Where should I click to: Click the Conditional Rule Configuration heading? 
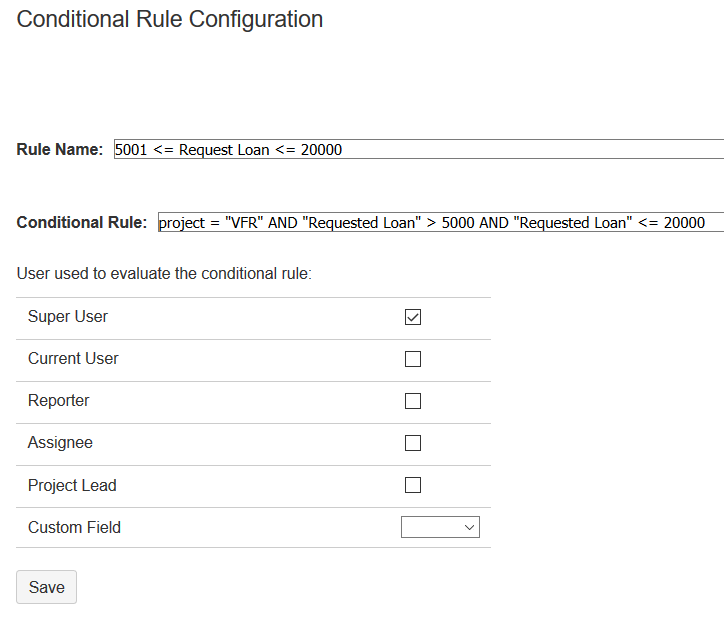coord(170,19)
